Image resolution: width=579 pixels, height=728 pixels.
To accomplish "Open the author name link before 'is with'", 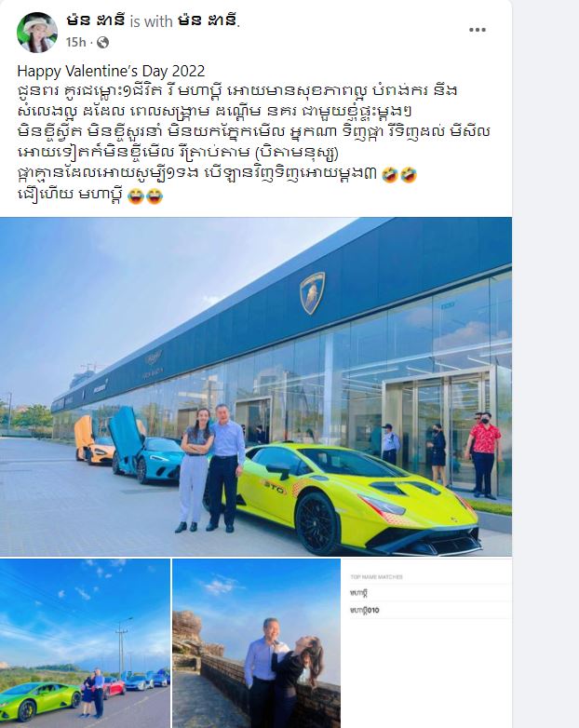I will [x=96, y=20].
